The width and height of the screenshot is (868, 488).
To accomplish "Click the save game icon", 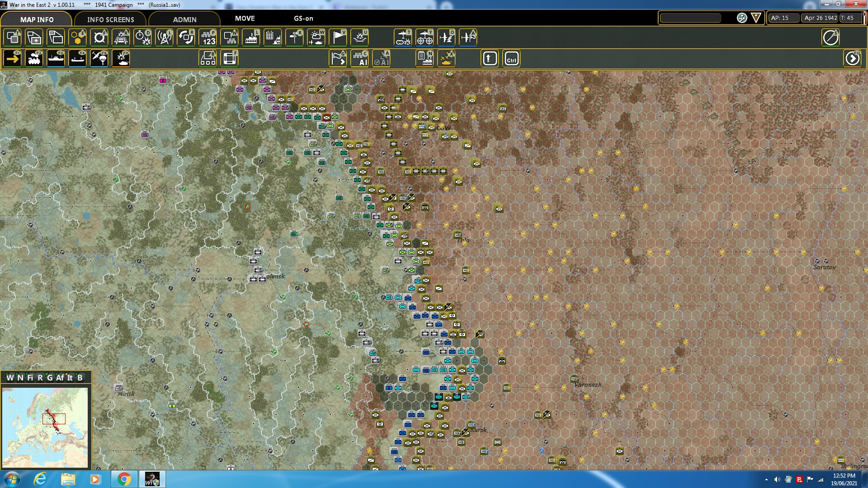I will pyautogui.click(x=34, y=38).
